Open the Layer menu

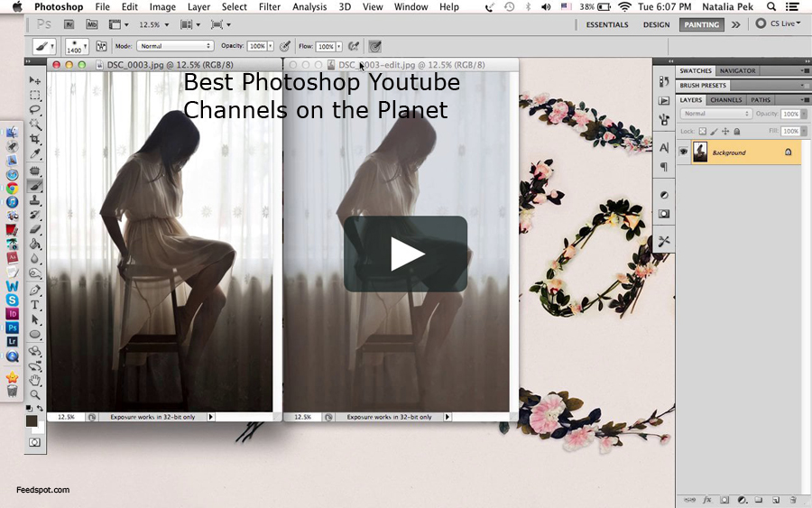(x=198, y=6)
